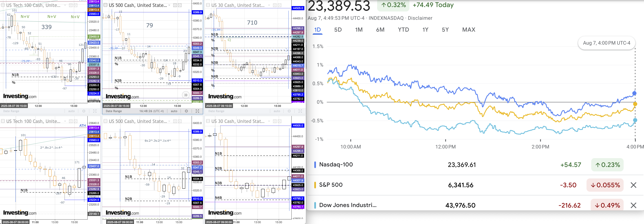Remove S&P 500 from comparison
The height and width of the screenshot is (224, 644).
[x=633, y=185]
